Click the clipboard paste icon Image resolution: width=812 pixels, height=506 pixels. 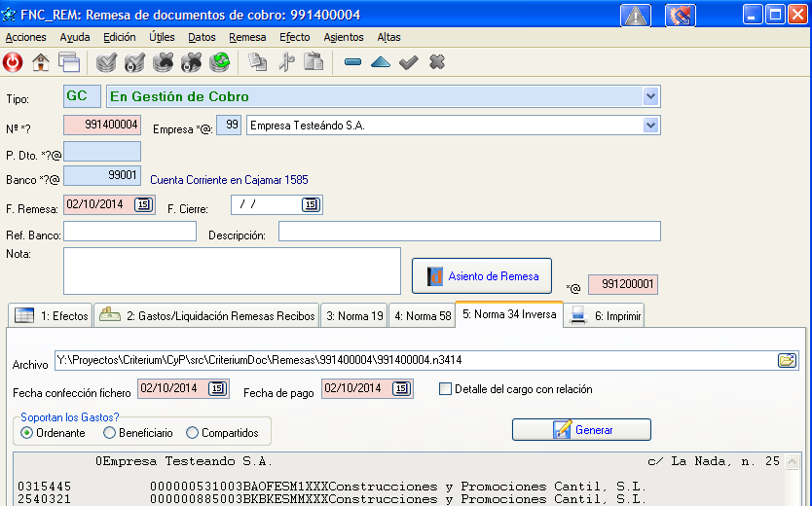(x=314, y=62)
